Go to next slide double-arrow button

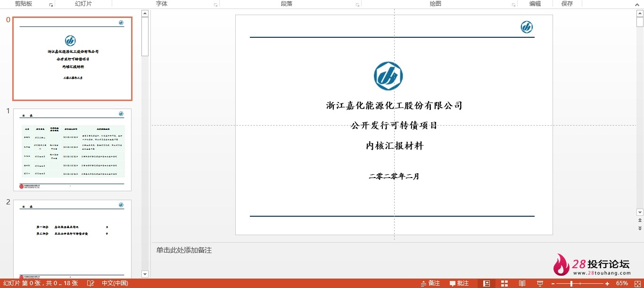click(x=640, y=228)
